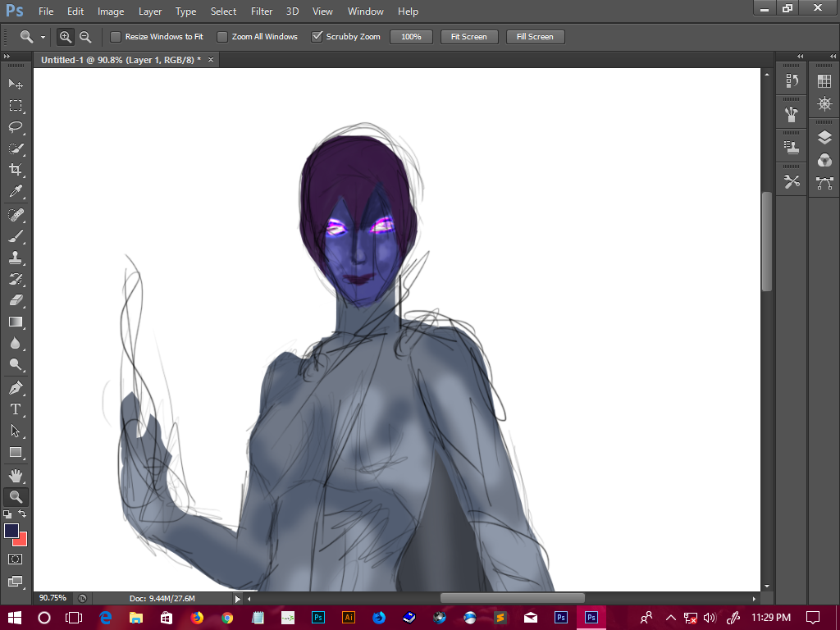This screenshot has height=630, width=840.
Task: Toggle Quick Mask mode
Action: click(16, 559)
